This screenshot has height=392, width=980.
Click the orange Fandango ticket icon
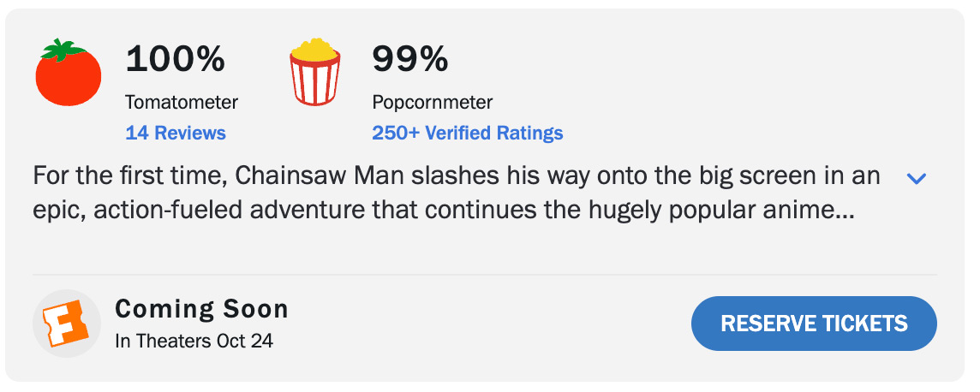[x=66, y=324]
